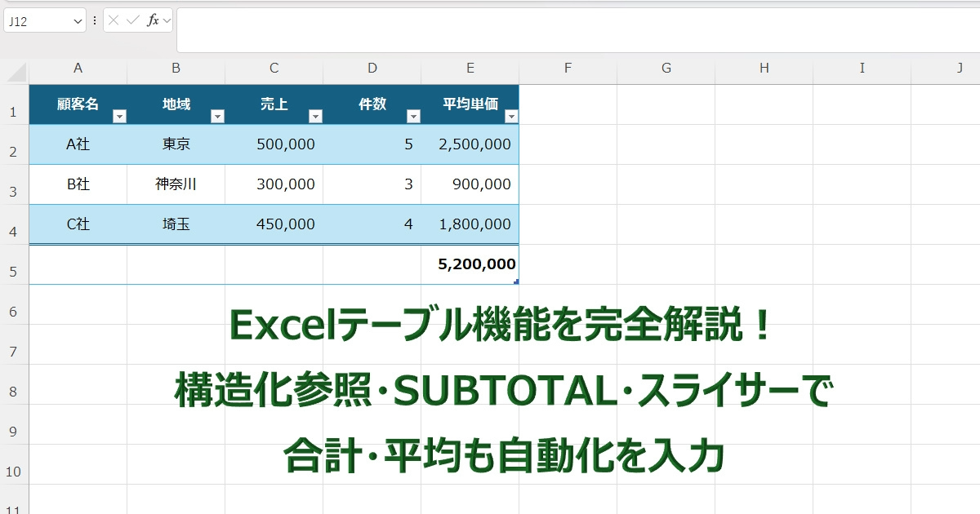
Task: Select column header F
Action: (568, 69)
